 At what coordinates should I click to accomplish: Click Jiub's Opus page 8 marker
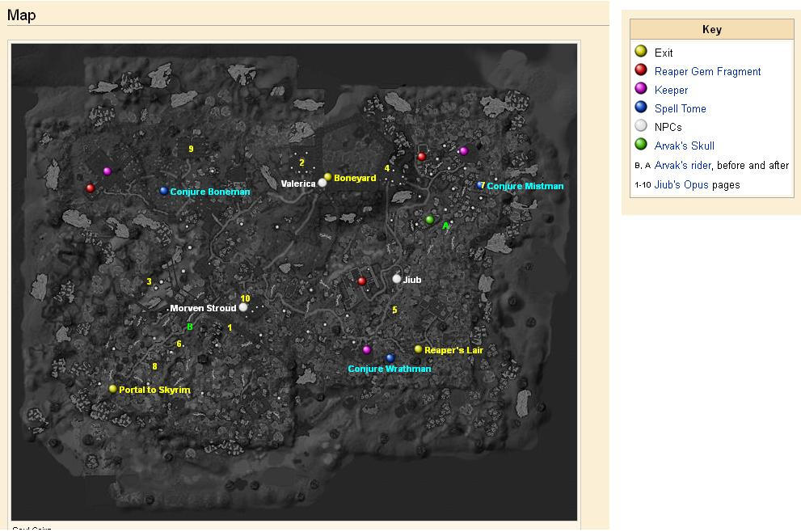[x=154, y=366]
